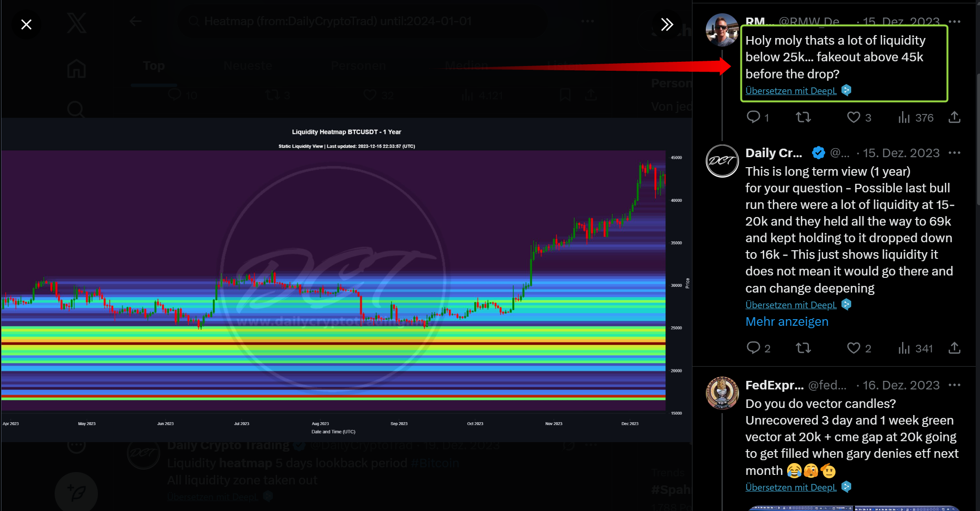This screenshot has width=980, height=511.
Task: Reply to RMW's liquidity tweet
Action: pos(753,117)
